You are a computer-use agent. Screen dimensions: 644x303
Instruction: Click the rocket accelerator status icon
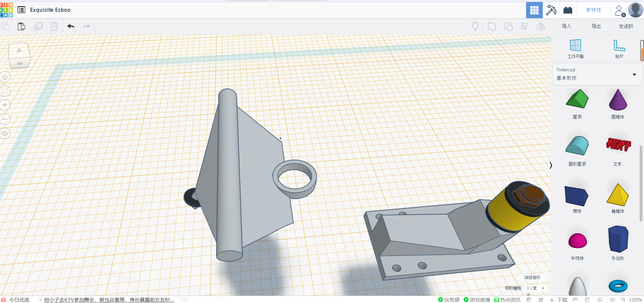(541, 300)
